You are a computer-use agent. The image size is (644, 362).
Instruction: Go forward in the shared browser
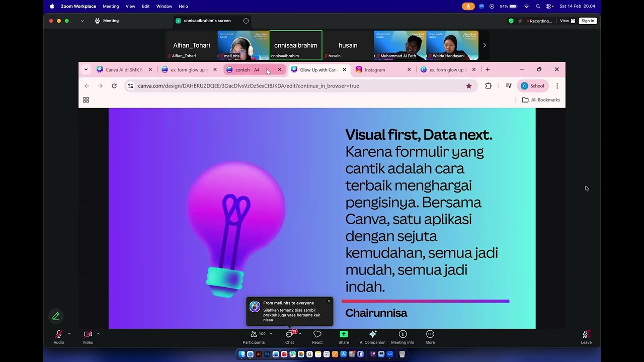(x=100, y=86)
